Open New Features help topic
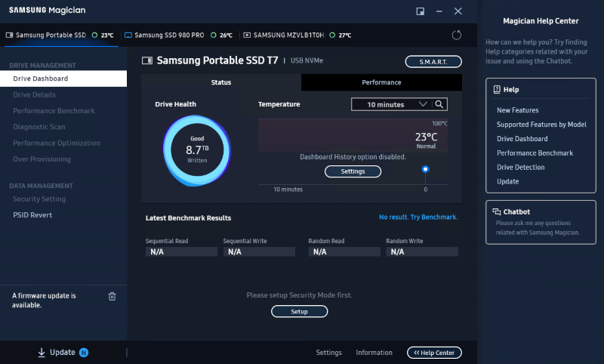The width and height of the screenshot is (604, 364). 517,110
